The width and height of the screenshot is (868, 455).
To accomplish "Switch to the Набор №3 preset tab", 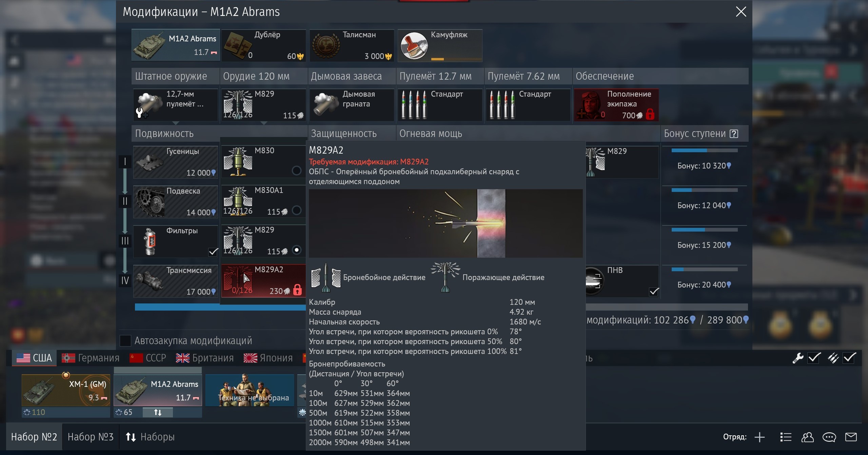I will coord(91,437).
